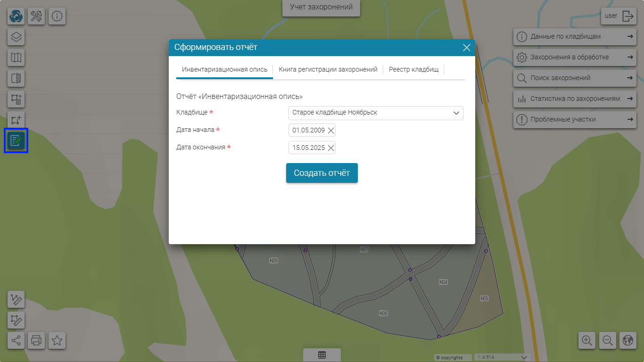Click the share icon
Viewport: 644px width, 362px height.
coord(16,340)
